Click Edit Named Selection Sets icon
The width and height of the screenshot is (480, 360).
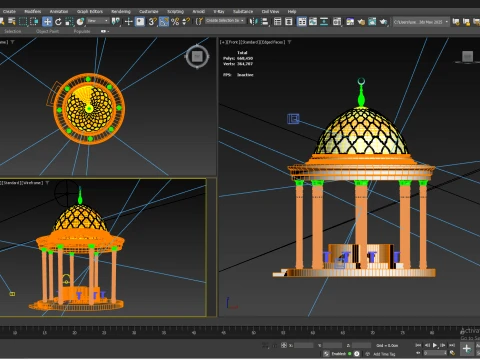coord(199,22)
